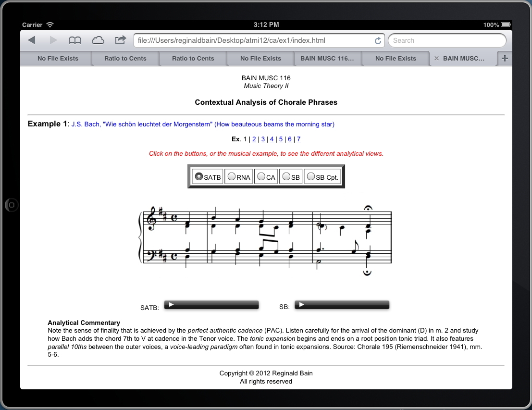532x410 pixels.
Task: Go to example 7 link
Action: 298,139
